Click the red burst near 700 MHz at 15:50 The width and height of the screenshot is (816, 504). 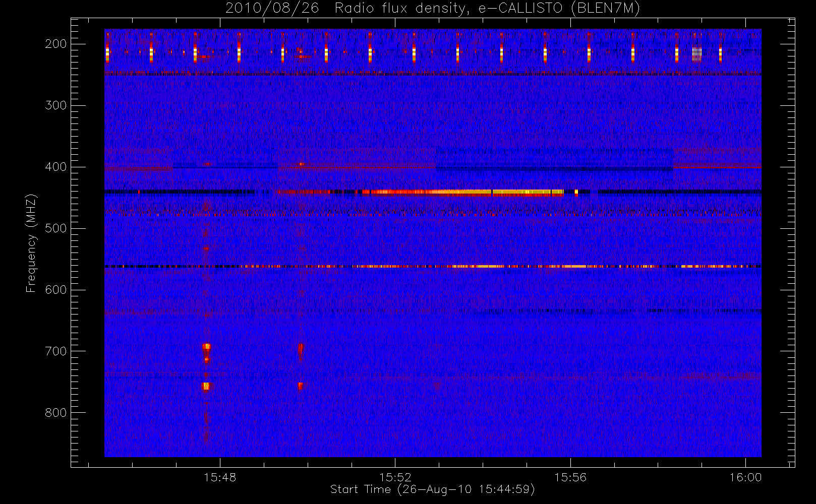301,349
